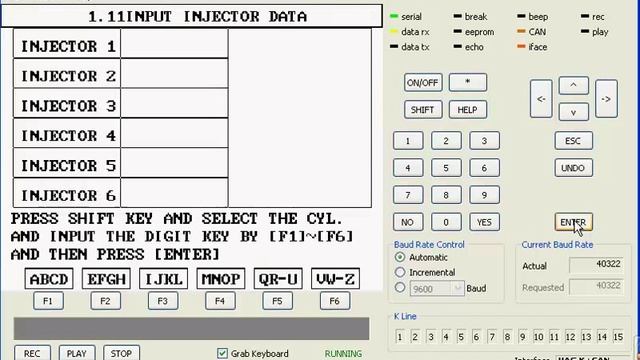Click the INJECTOR 6 value cell
This screenshot has height=360, width=640.
point(174,193)
